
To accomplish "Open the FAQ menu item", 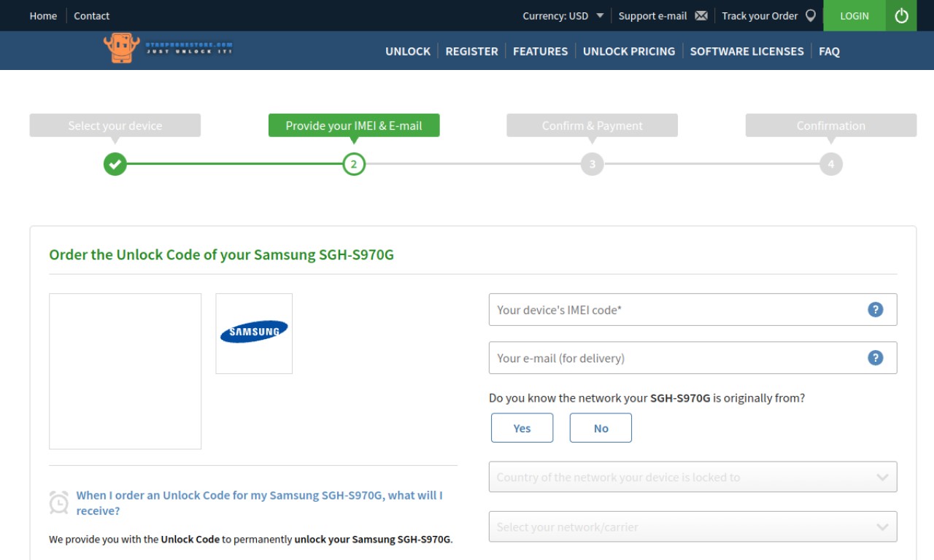I will 829,51.
